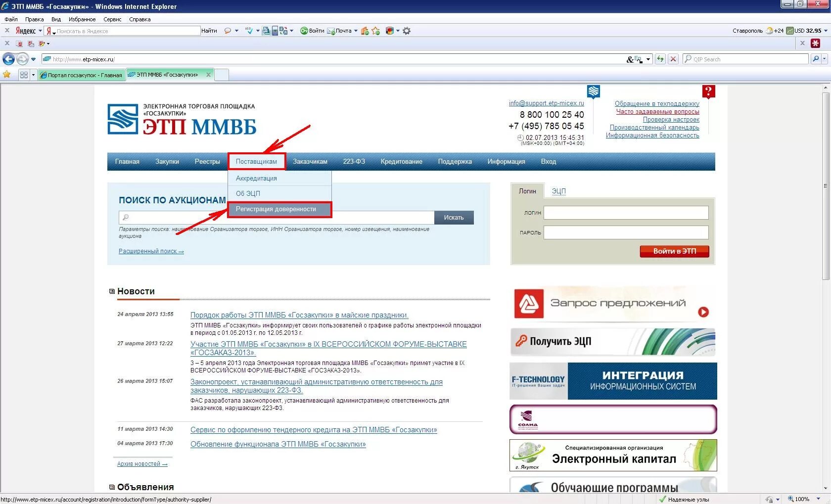Open the Quick Tabs grid icon

tap(24, 75)
